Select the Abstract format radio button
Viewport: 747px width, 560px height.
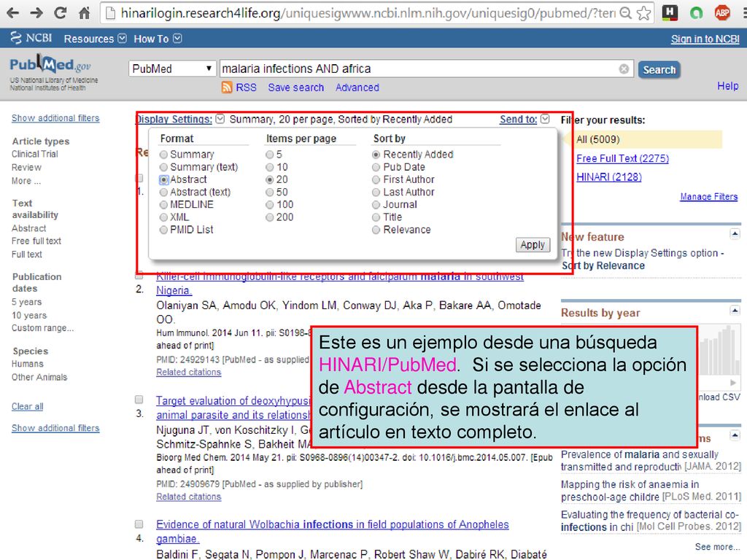click(164, 179)
